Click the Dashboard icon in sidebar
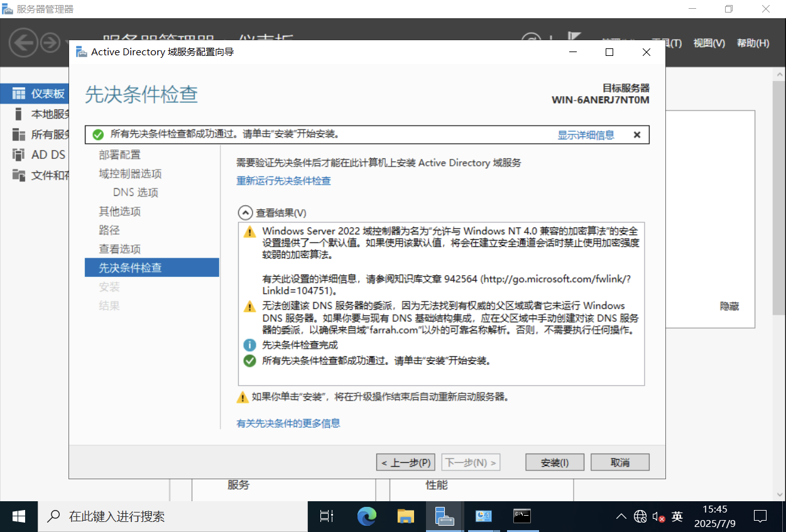Image resolution: width=786 pixels, height=532 pixels. pyautogui.click(x=19, y=94)
